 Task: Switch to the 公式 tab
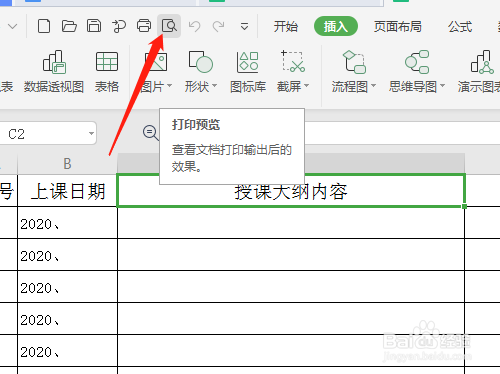(460, 26)
